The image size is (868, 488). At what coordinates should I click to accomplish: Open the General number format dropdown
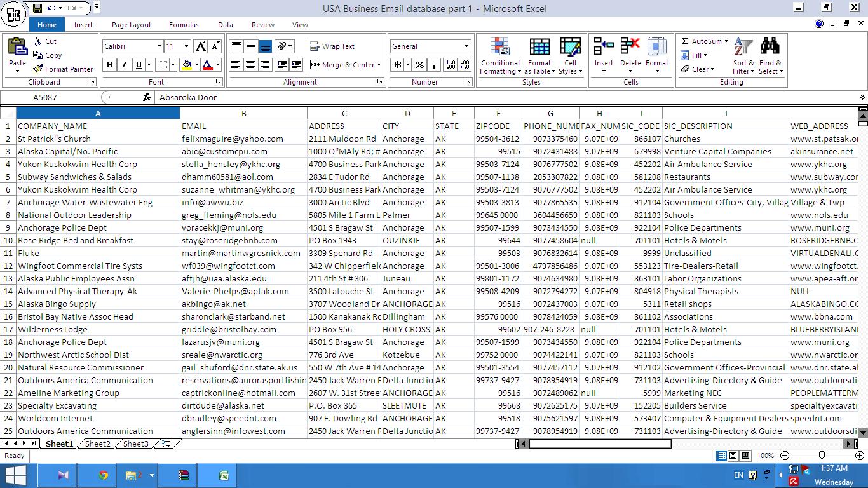coord(466,46)
